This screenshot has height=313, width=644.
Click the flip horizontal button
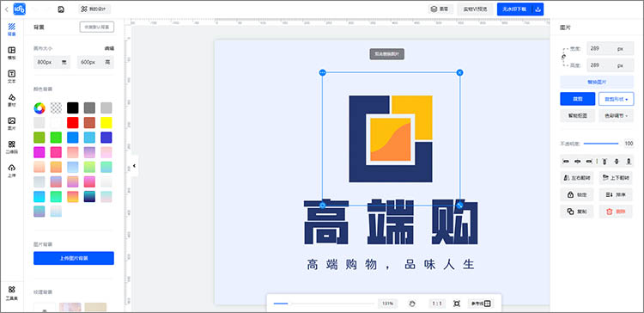point(577,178)
